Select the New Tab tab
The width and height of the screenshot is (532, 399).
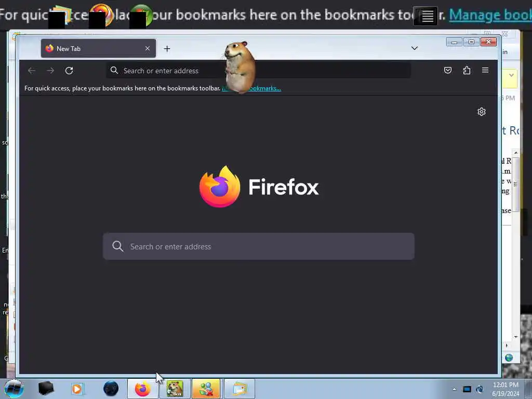coord(98,48)
